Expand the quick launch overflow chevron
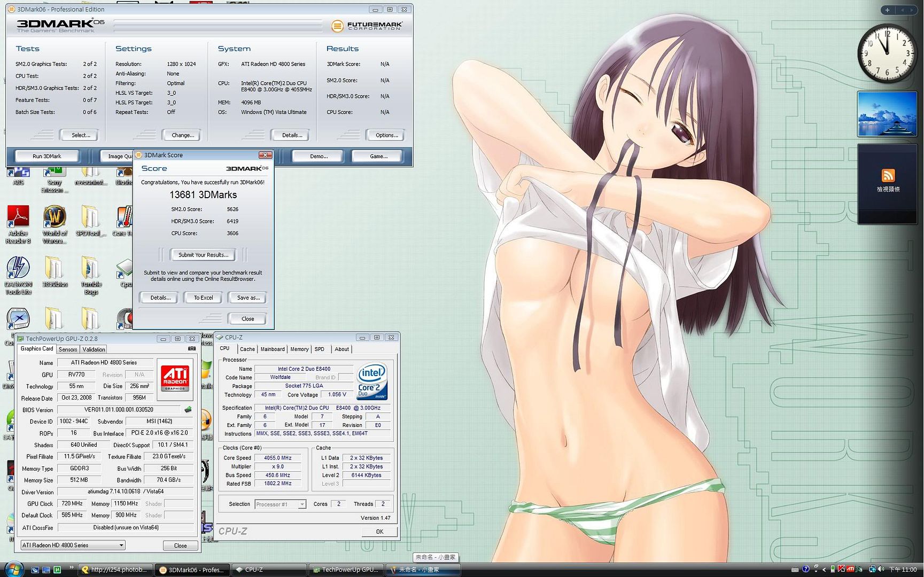Image resolution: width=924 pixels, height=577 pixels. (71, 568)
